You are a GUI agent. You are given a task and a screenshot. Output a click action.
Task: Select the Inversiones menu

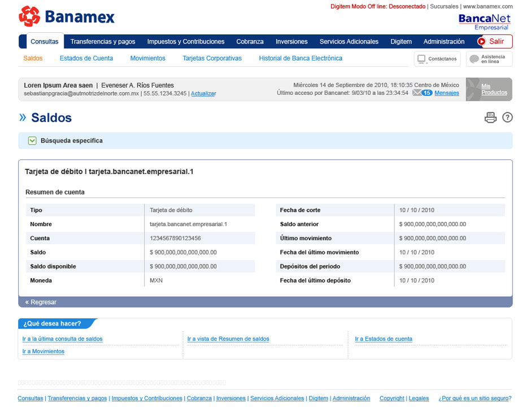coord(291,41)
